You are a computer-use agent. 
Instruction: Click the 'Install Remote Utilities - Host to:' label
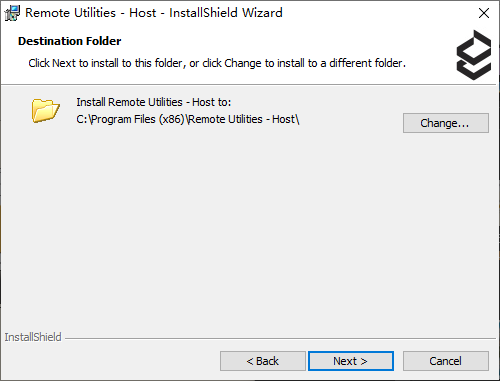click(154, 102)
